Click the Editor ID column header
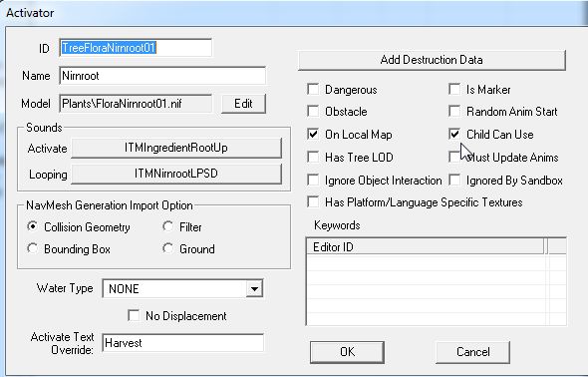 pyautogui.click(x=426, y=246)
